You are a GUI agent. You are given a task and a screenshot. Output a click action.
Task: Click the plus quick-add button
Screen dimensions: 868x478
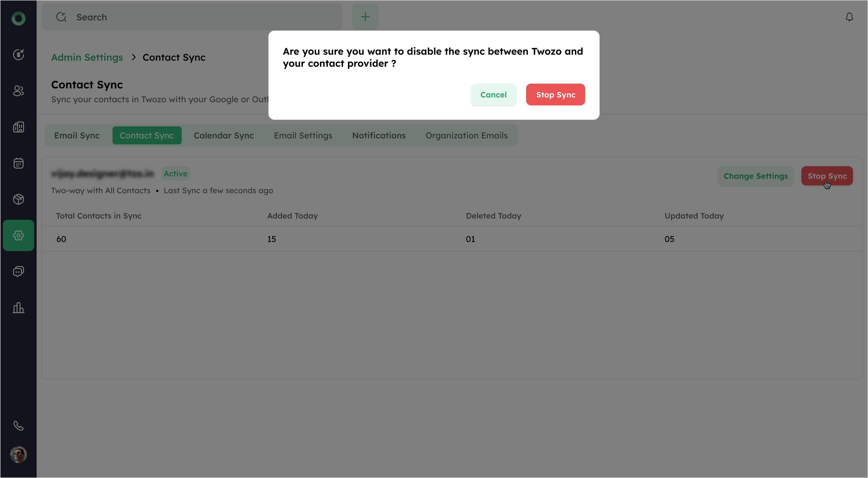pos(365,17)
